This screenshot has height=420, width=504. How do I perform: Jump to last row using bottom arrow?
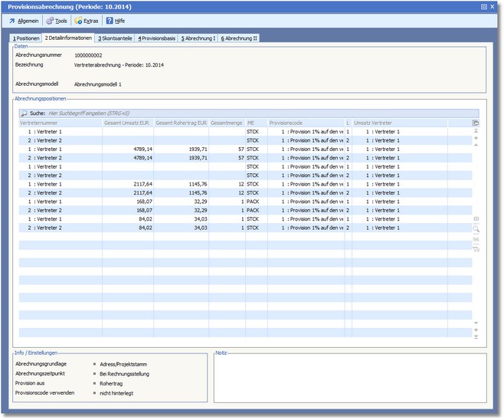pos(476,337)
